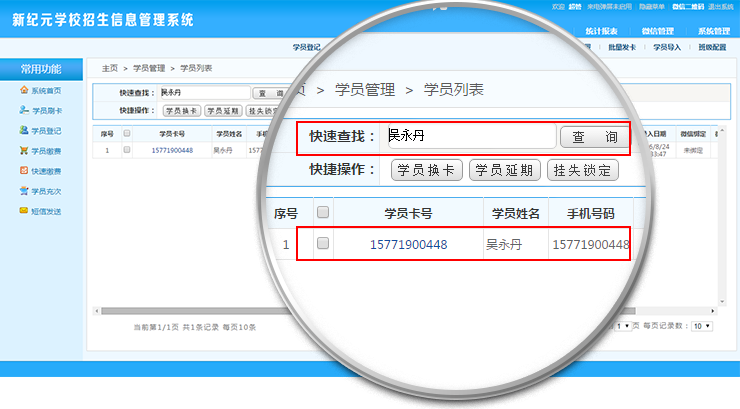Viewport: 740px width, 409px height.
Task: Click the magnified 挂失锁定 button
Action: point(583,170)
